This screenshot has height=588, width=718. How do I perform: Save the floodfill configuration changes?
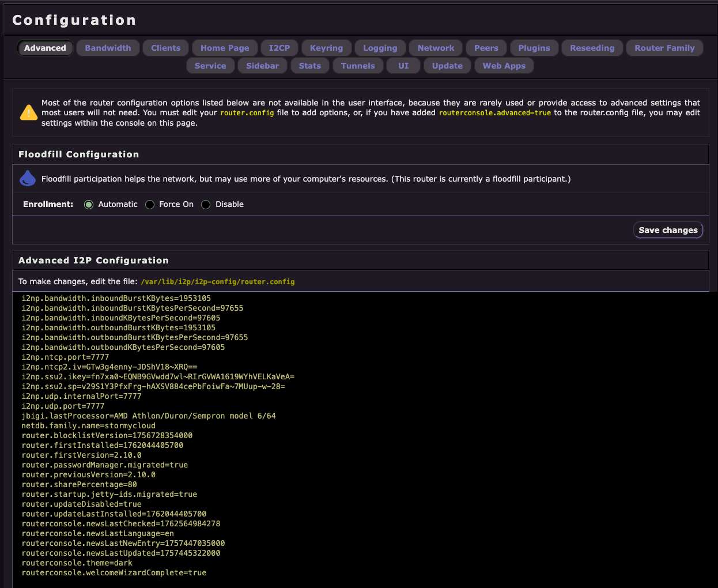pyautogui.click(x=668, y=229)
